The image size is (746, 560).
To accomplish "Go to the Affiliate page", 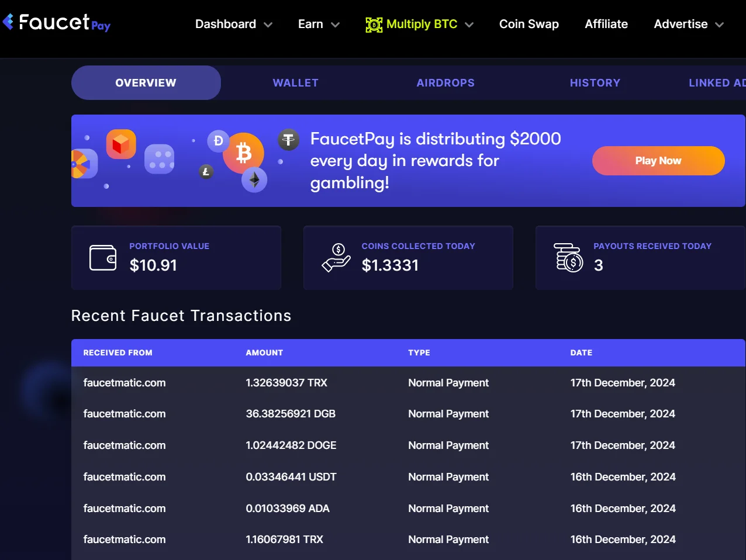I will tap(606, 24).
